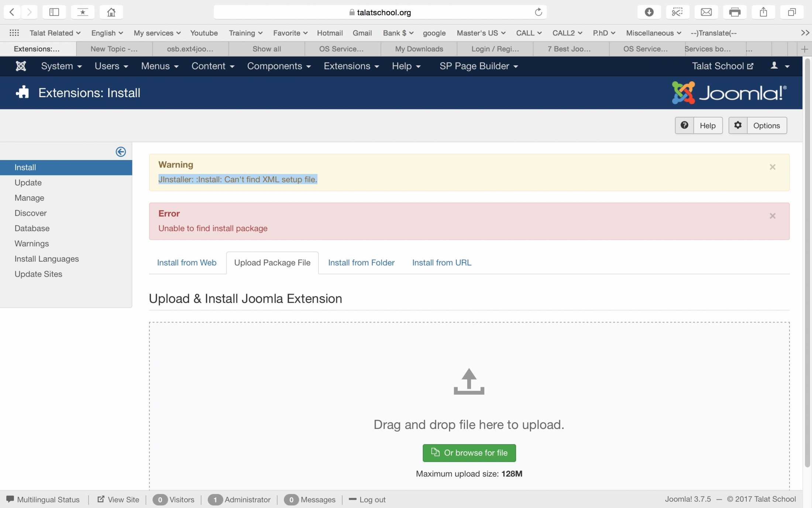Screen dimensions: 812x508
Task: Dismiss the Error alert
Action: (772, 216)
